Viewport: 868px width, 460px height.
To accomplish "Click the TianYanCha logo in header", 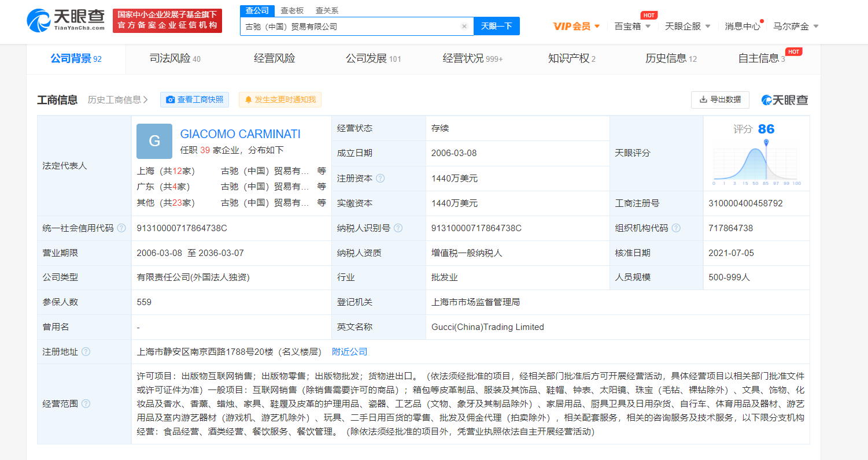I will pos(65,20).
